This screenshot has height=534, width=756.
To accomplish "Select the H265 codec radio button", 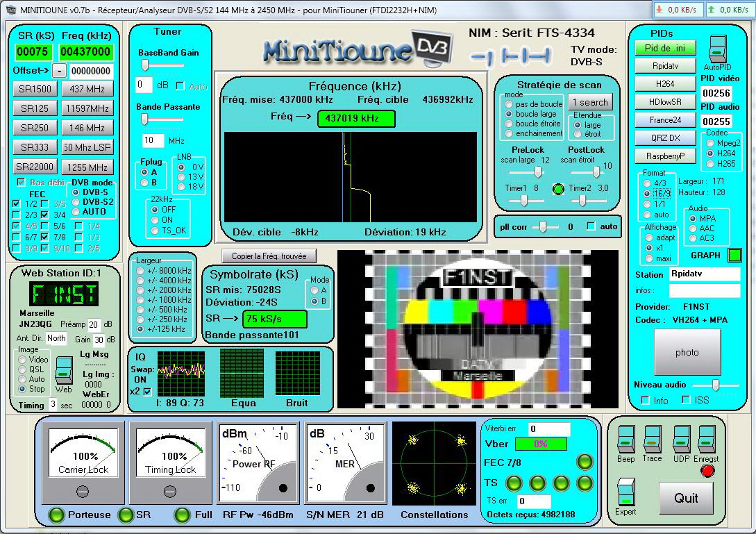I will click(x=710, y=163).
